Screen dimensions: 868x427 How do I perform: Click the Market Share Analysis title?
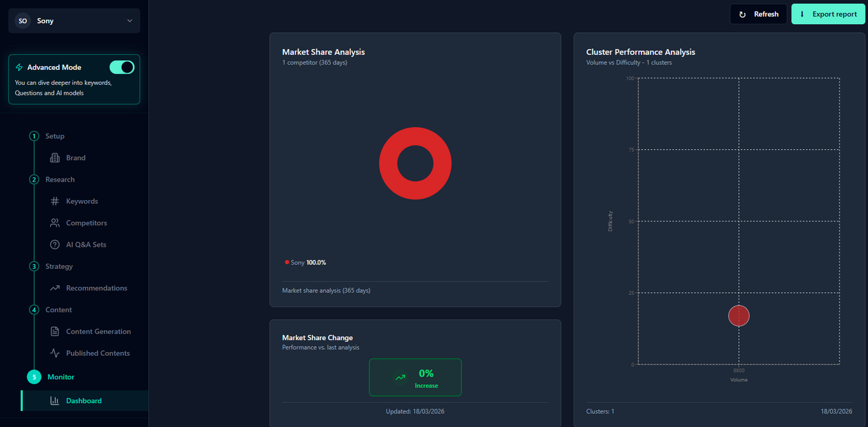pos(324,52)
